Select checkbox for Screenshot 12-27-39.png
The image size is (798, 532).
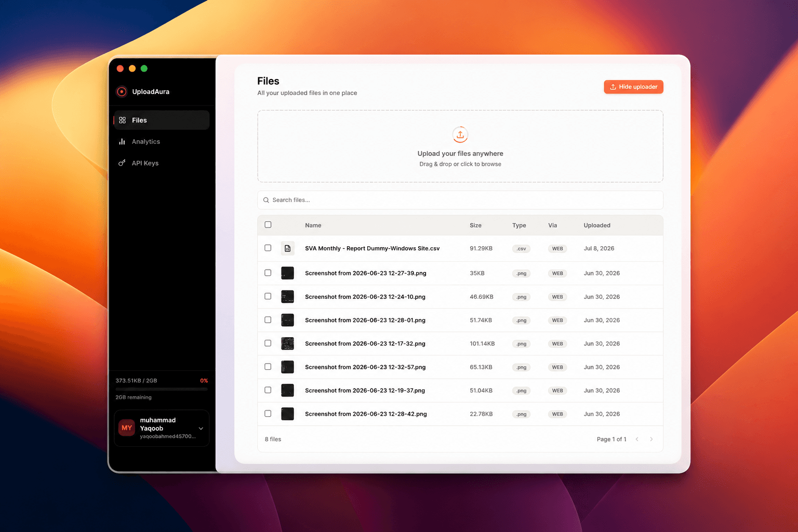[268, 273]
